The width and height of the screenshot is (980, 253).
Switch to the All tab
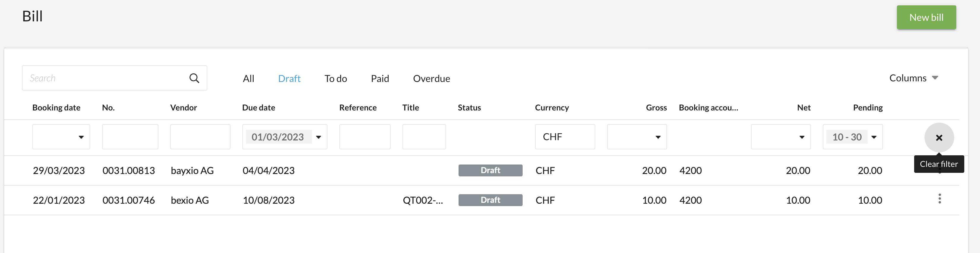(x=249, y=78)
